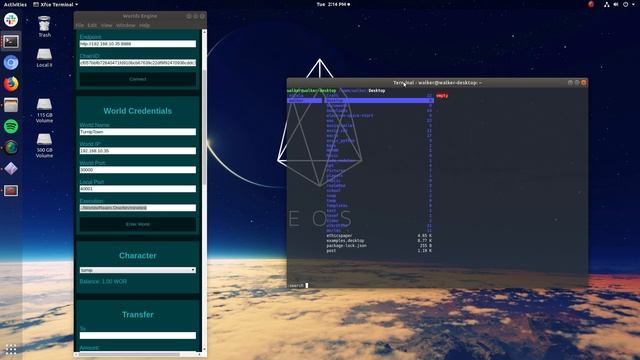This screenshot has width=640, height=360.
Task: Click the ChainID input field
Action: 138,63
